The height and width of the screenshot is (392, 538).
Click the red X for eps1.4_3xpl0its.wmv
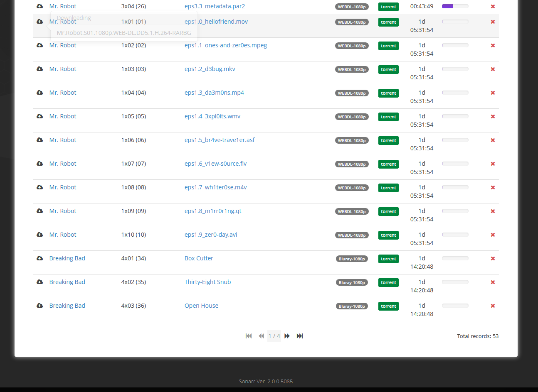point(493,116)
